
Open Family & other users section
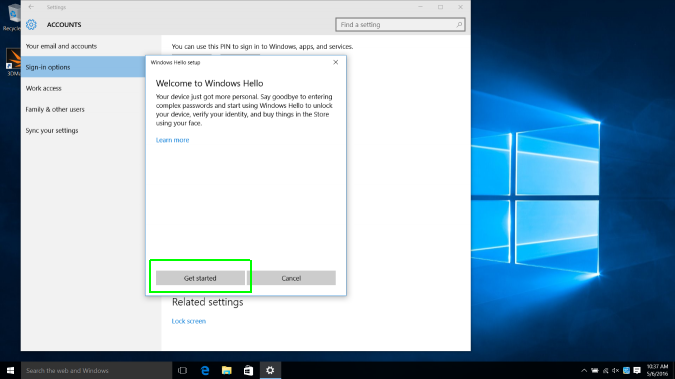(55, 109)
